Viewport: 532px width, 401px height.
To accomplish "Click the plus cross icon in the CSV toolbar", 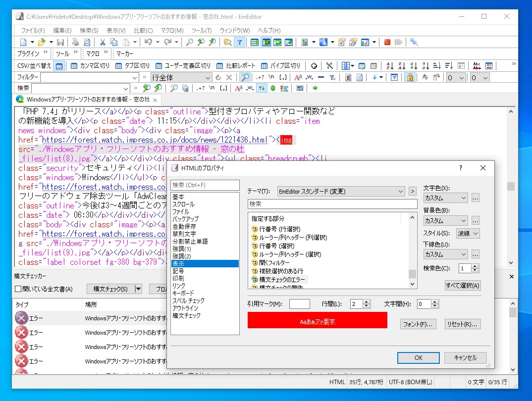I will click(314, 66).
